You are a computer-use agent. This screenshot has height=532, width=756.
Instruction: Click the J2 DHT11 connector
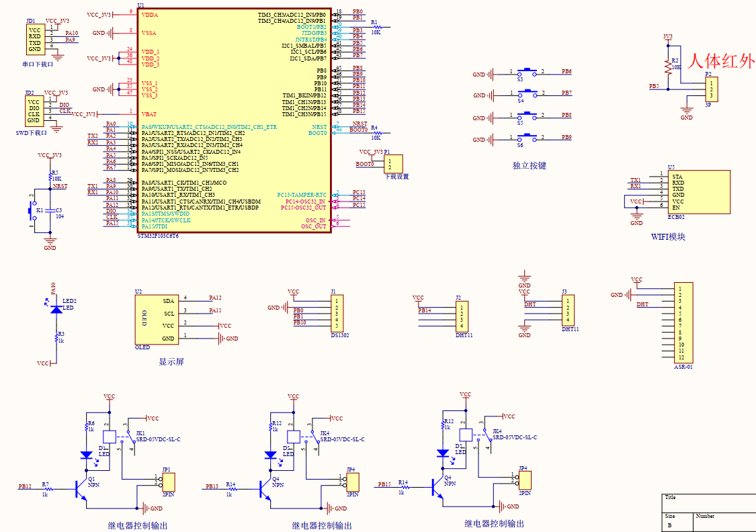click(x=462, y=316)
